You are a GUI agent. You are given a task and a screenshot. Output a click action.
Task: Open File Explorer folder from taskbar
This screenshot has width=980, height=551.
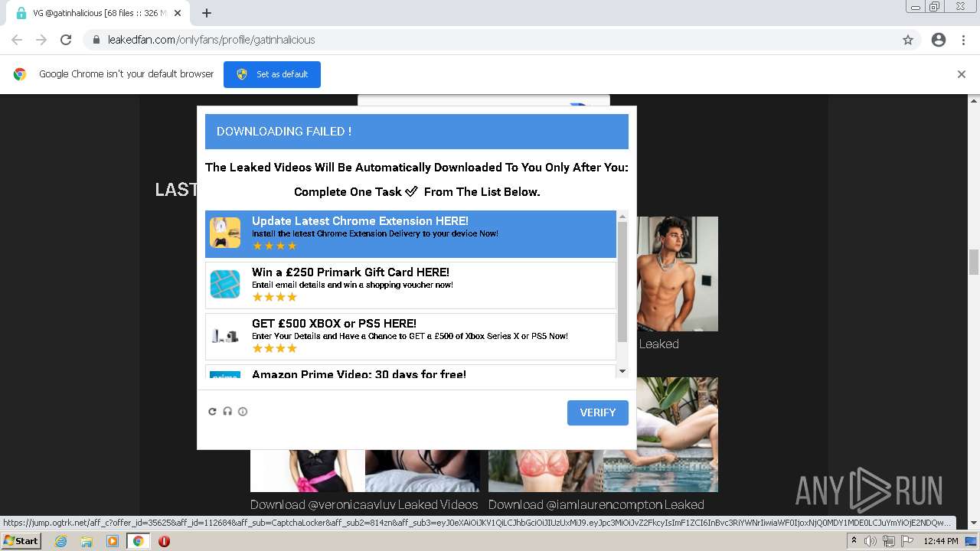click(x=87, y=541)
